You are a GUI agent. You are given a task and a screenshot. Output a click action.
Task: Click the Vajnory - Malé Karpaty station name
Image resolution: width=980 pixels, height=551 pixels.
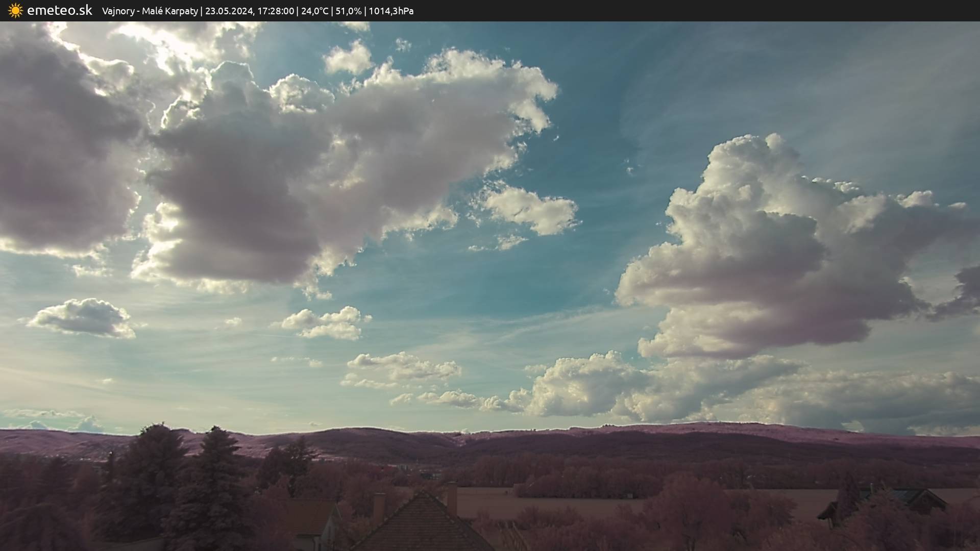(x=150, y=11)
